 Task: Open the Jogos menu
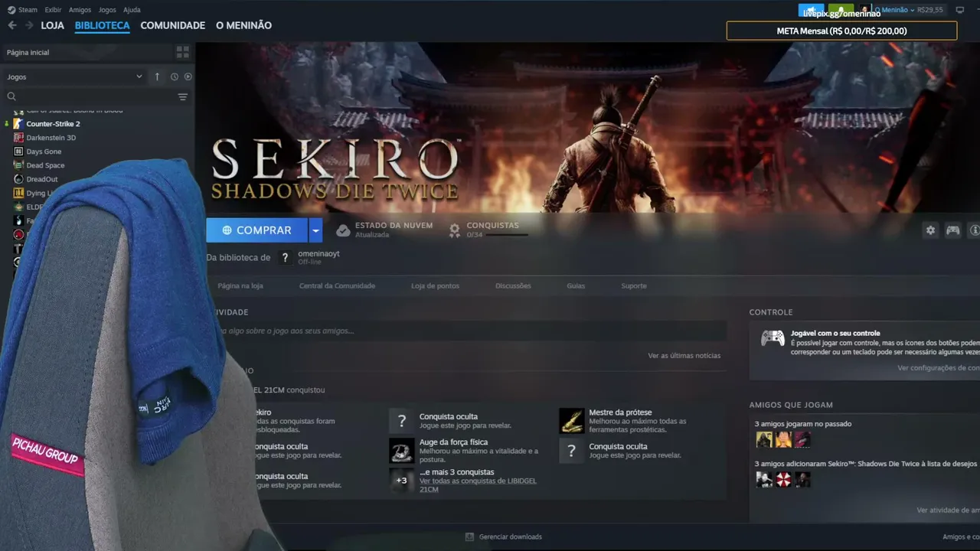pos(107,10)
